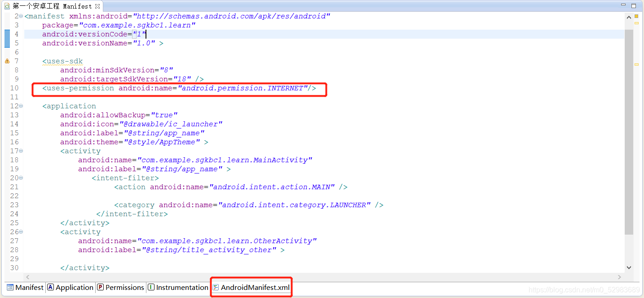The width and height of the screenshot is (644, 298).
Task: Click the </activity> tag on line 25
Action: 85,223
